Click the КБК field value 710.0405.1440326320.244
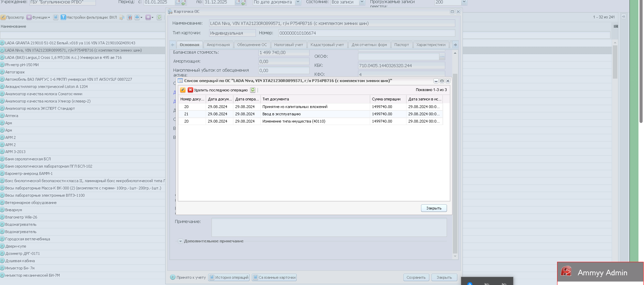 point(401,65)
